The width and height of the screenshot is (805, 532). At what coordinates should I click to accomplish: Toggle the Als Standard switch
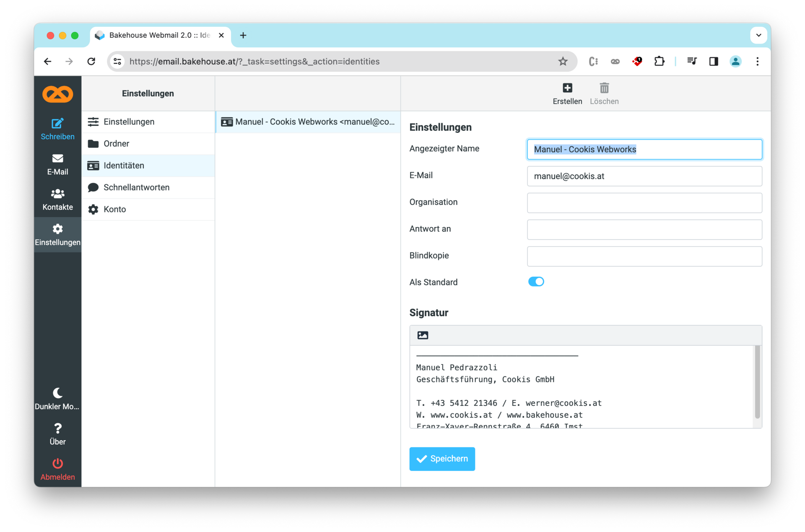point(536,282)
